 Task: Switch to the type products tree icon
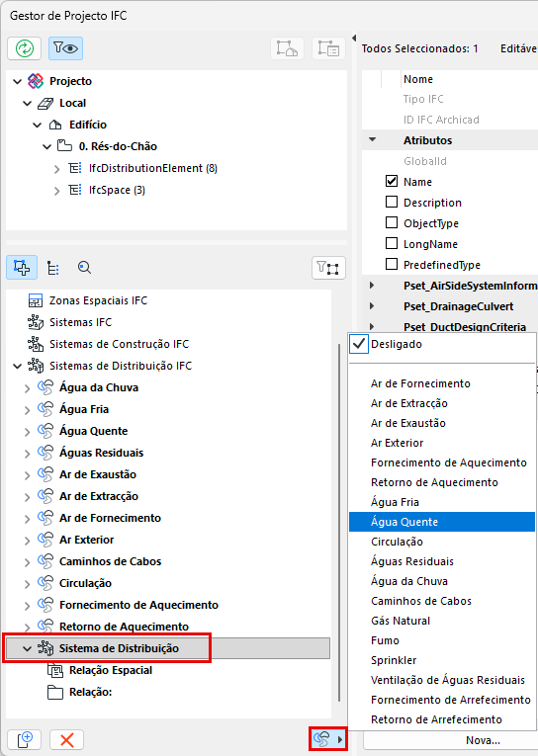click(53, 268)
